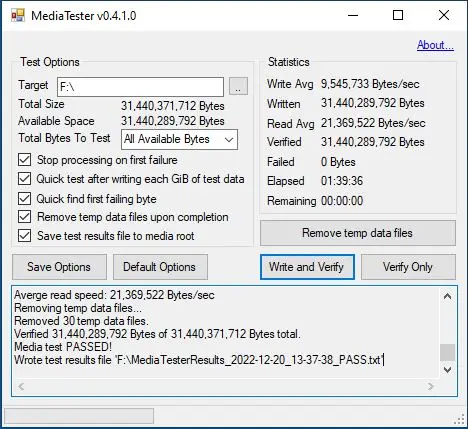Click Remove temp data files button
The height and width of the screenshot is (429, 468).
pos(358,233)
